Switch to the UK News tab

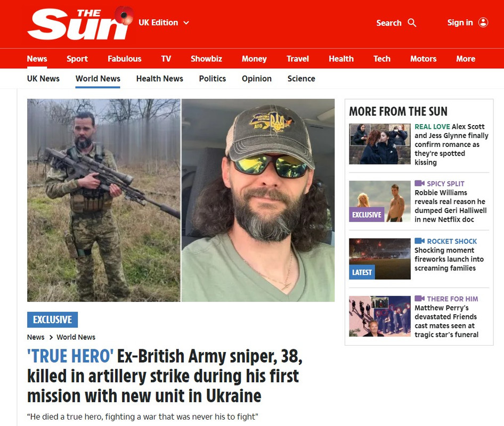tap(43, 78)
